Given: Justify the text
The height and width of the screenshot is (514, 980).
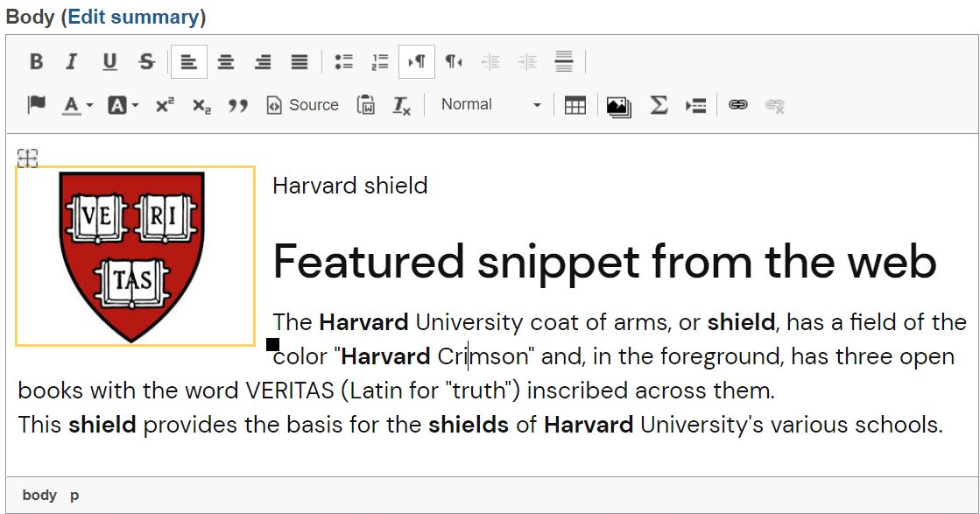Looking at the screenshot, I should [x=300, y=62].
